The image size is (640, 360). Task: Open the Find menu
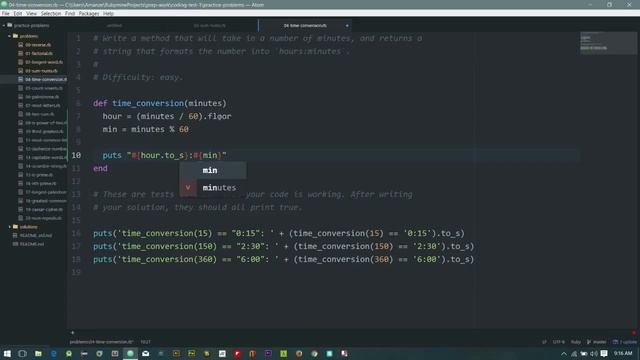[x=70, y=13]
